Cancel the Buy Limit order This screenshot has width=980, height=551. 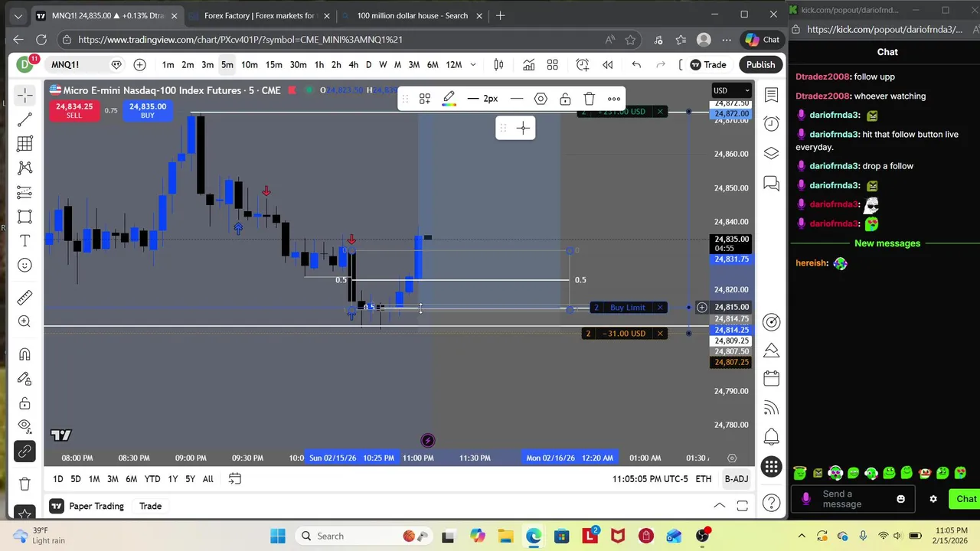660,308
